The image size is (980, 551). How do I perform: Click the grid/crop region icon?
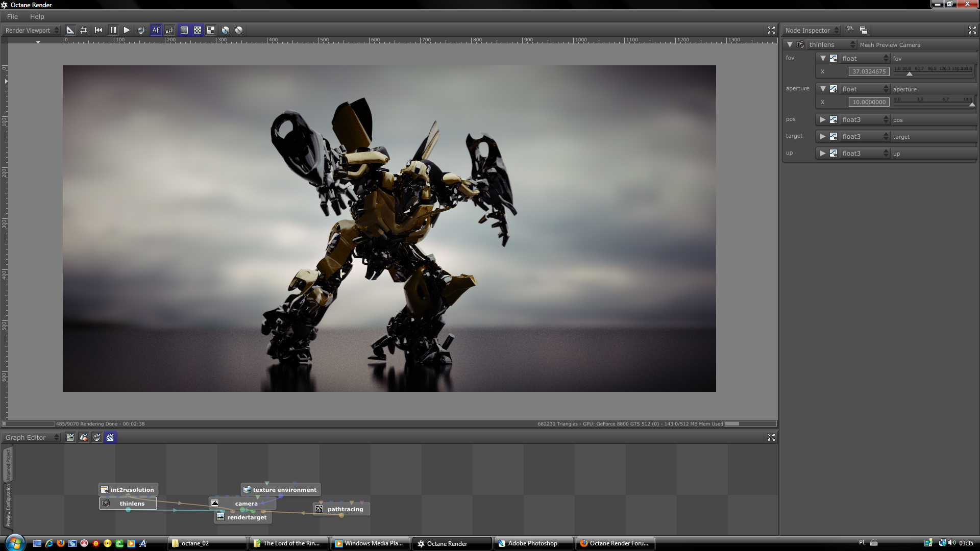(x=84, y=30)
